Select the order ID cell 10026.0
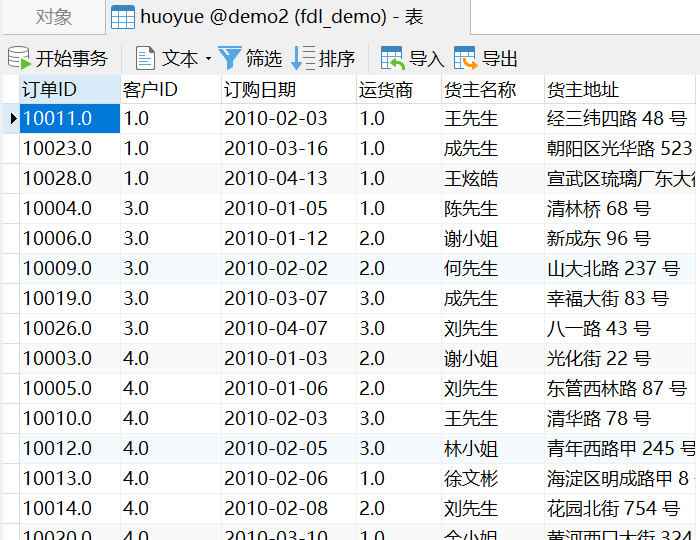700x540 pixels. [x=70, y=328]
